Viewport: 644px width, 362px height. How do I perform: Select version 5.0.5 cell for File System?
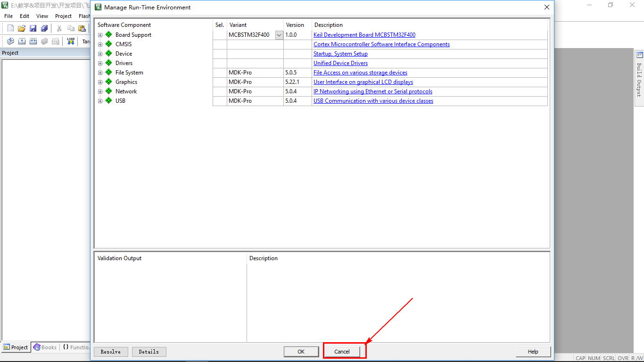point(297,73)
